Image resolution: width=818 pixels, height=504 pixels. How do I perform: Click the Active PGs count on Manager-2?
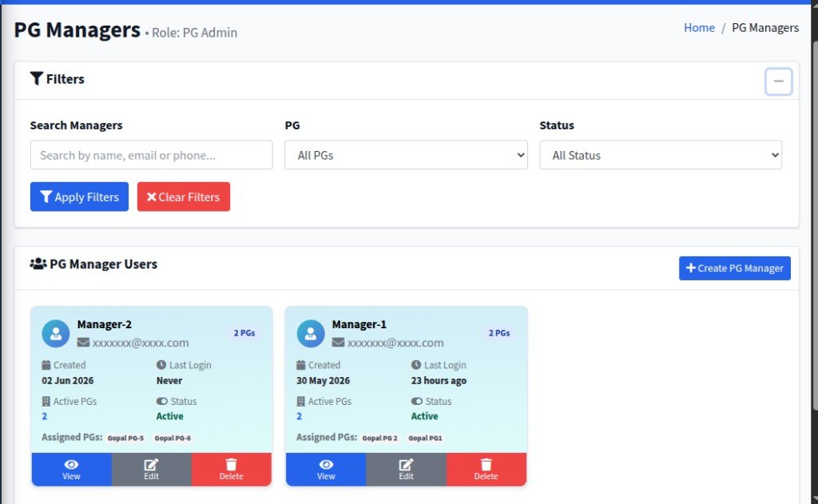pyautogui.click(x=45, y=416)
